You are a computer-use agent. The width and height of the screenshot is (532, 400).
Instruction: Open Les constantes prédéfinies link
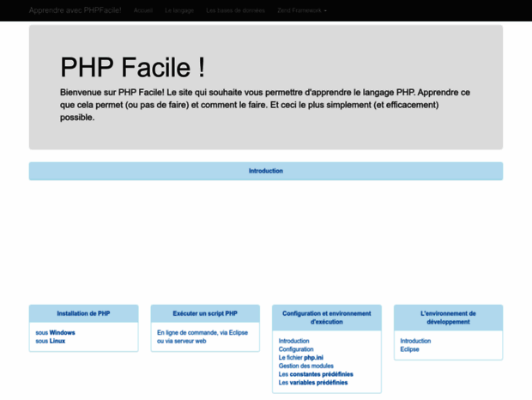click(316, 374)
